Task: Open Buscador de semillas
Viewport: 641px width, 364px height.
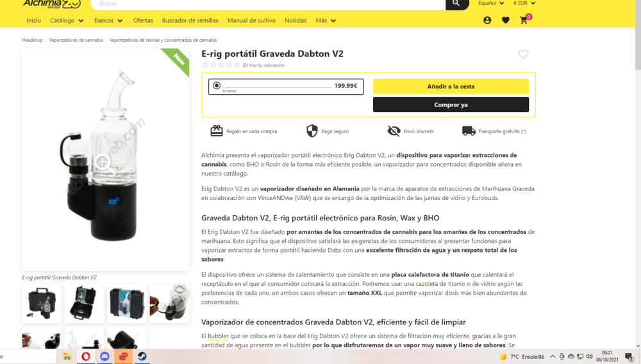Action: [x=190, y=21]
